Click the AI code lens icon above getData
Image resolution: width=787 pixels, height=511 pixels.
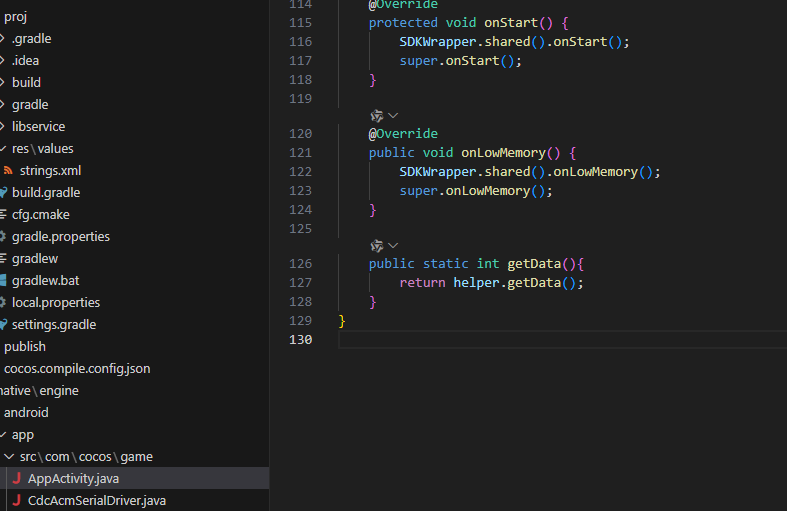377,246
